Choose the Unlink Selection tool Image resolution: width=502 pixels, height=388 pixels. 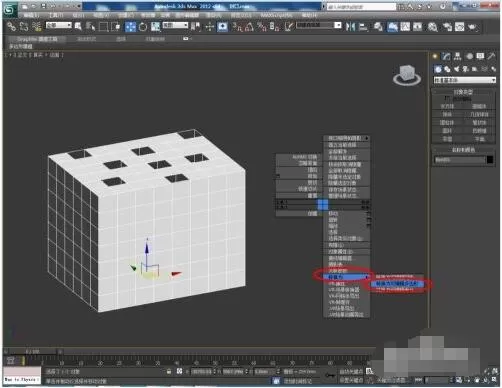click(x=24, y=27)
